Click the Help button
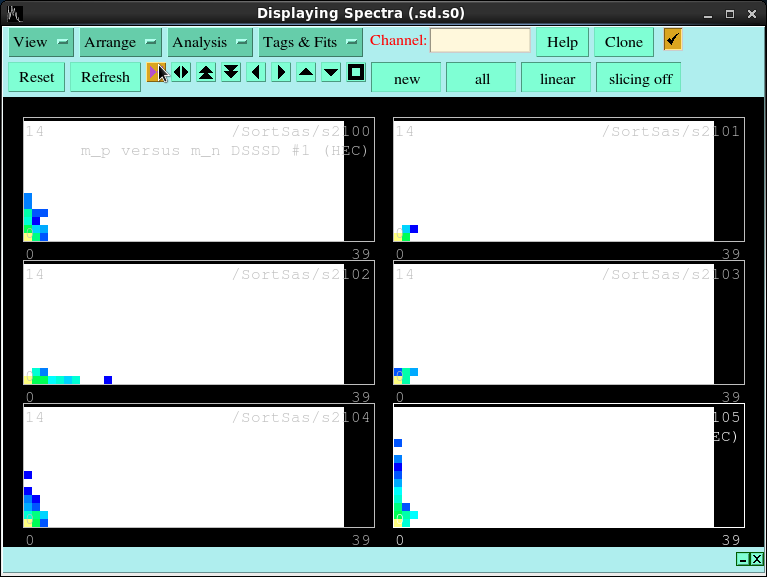The image size is (767, 577). pos(562,42)
